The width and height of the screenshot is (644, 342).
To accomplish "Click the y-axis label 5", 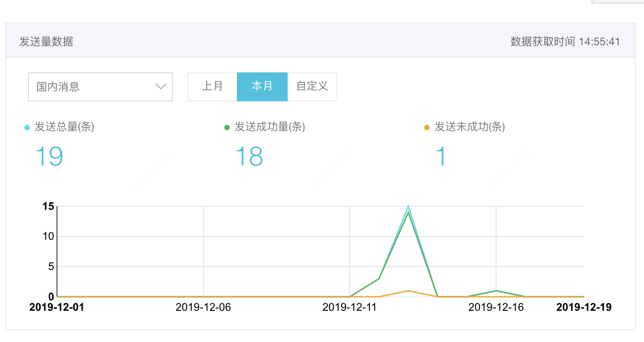I will [51, 266].
